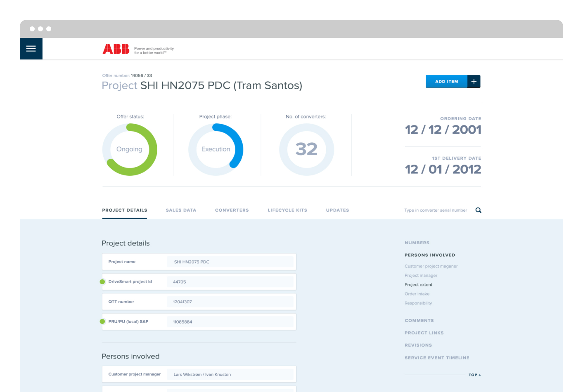Go to Project manager sidebar link
Image resolution: width=583 pixels, height=392 pixels.
[x=421, y=276]
